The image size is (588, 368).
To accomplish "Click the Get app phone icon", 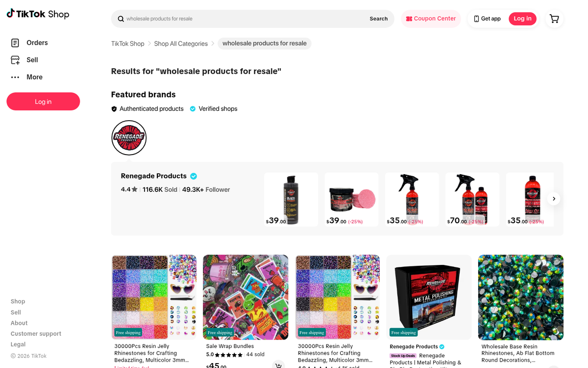I will [476, 19].
